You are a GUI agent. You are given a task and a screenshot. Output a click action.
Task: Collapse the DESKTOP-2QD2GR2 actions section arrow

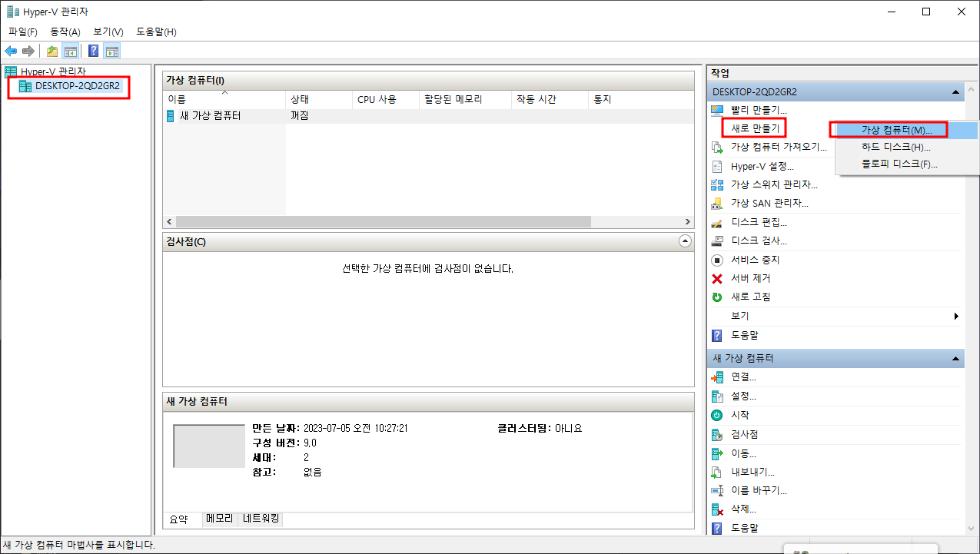point(955,91)
